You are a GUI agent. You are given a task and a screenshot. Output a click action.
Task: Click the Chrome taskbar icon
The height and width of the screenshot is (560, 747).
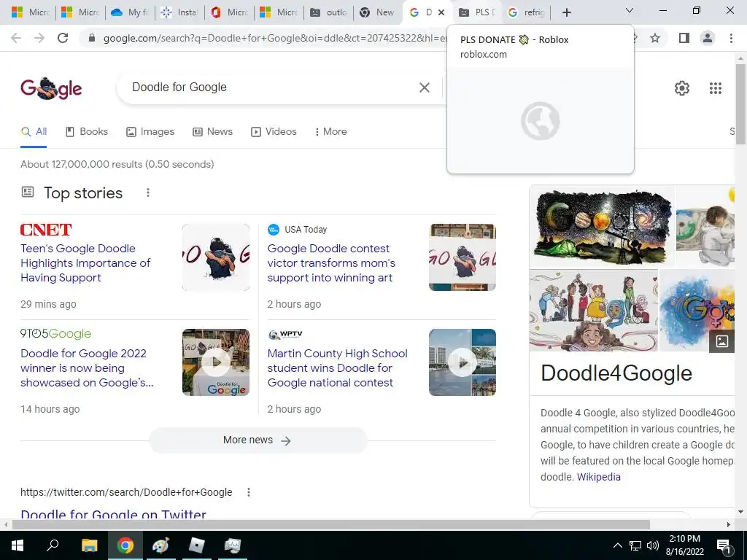click(125, 545)
